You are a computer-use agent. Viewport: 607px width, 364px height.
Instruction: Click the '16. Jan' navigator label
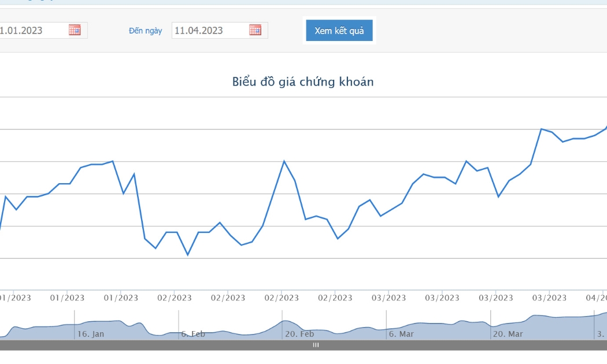[91, 334]
